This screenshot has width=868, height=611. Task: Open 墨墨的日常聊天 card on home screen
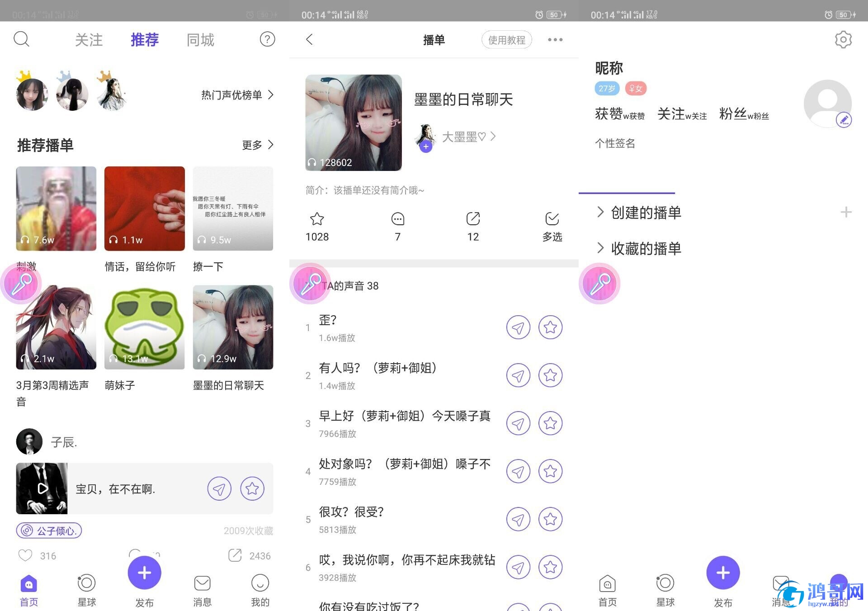point(233,327)
